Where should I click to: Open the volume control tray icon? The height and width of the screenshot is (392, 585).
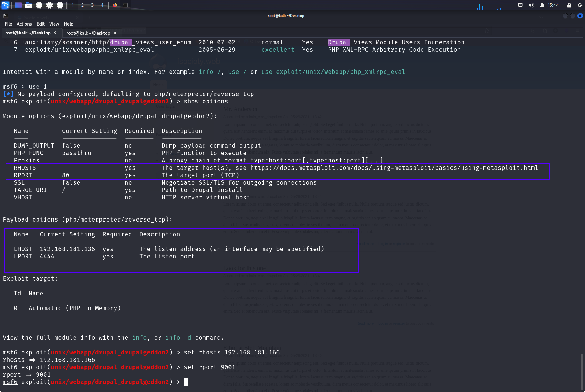(x=531, y=5)
